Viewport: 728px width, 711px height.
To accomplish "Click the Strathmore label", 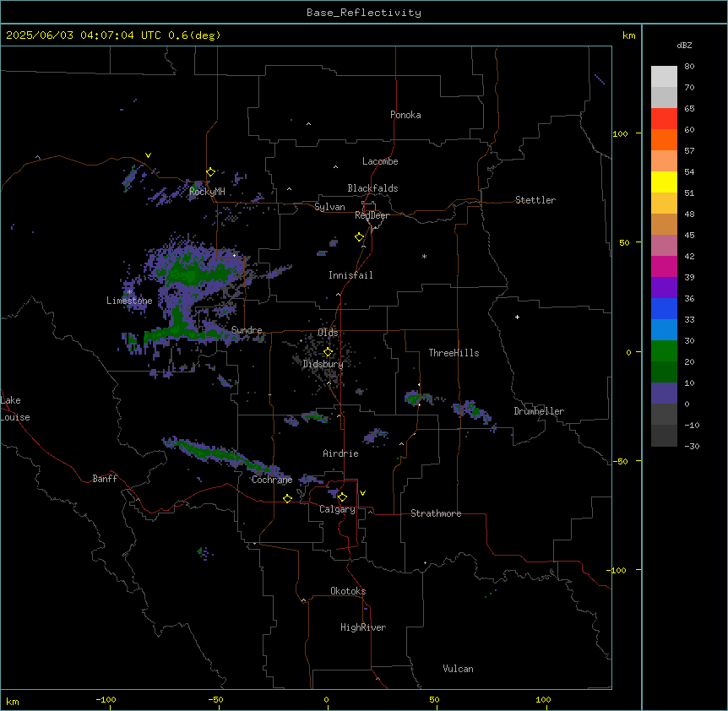I will coord(436,513).
